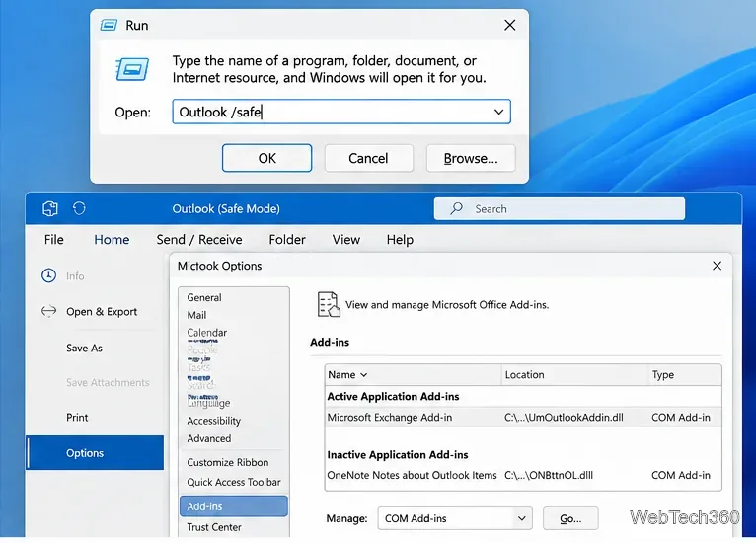Click the Info clock icon in backstage menu

pyautogui.click(x=48, y=275)
